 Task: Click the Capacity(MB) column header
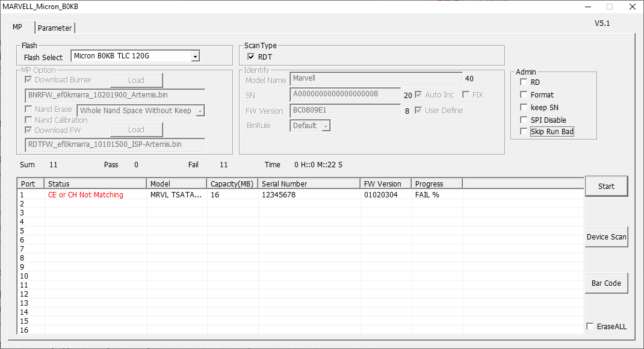[232, 184]
